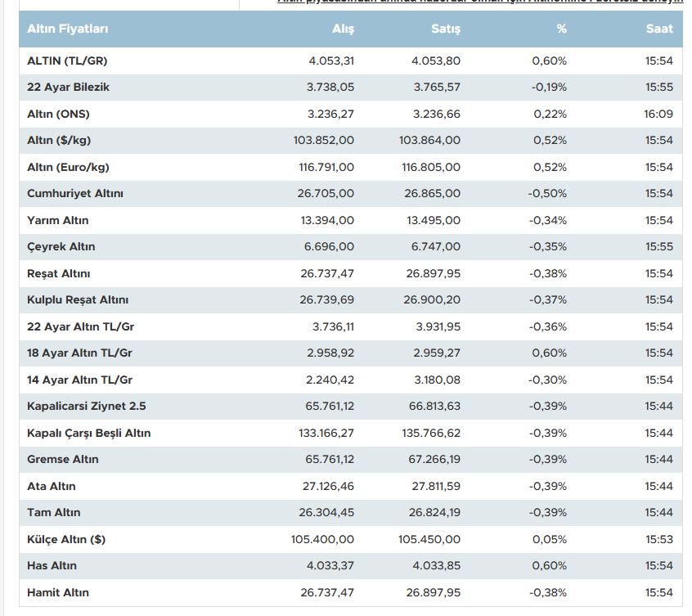Click the Alış column header

coord(343,29)
